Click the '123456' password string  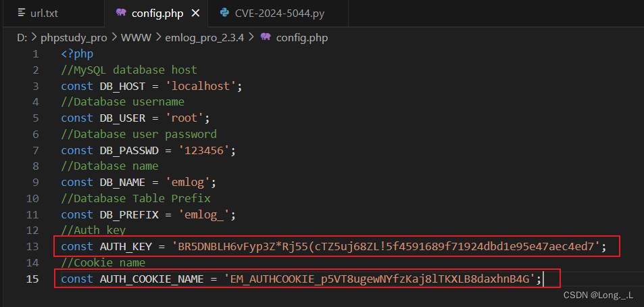203,150
